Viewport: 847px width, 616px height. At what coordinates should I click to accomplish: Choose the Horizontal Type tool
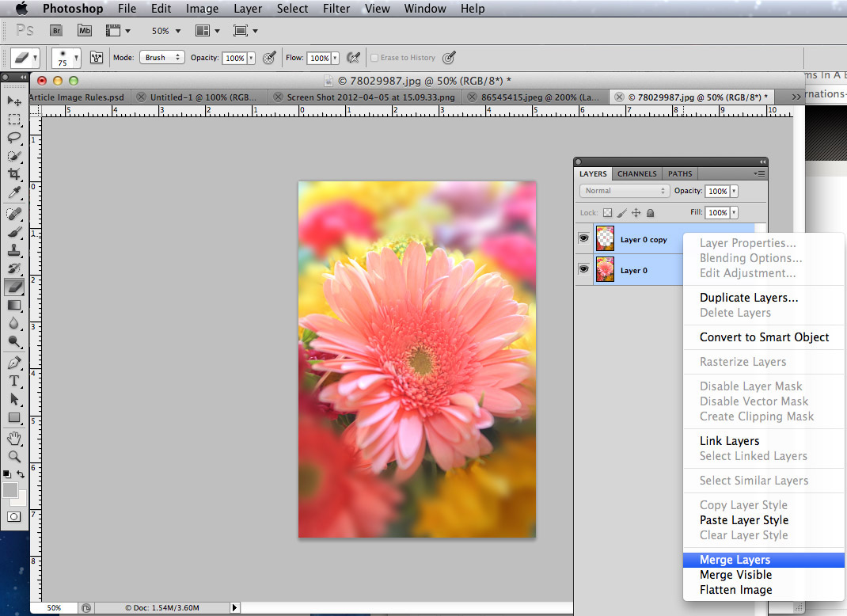click(x=14, y=381)
